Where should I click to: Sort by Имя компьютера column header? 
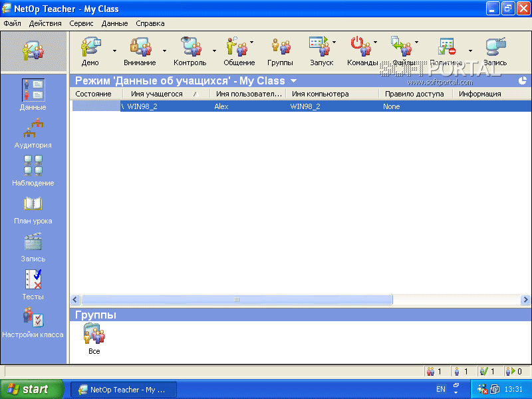tap(332, 94)
